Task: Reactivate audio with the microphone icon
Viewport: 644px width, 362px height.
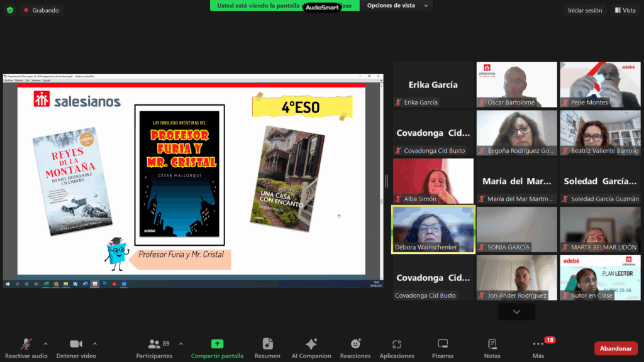Action: pyautogui.click(x=26, y=344)
